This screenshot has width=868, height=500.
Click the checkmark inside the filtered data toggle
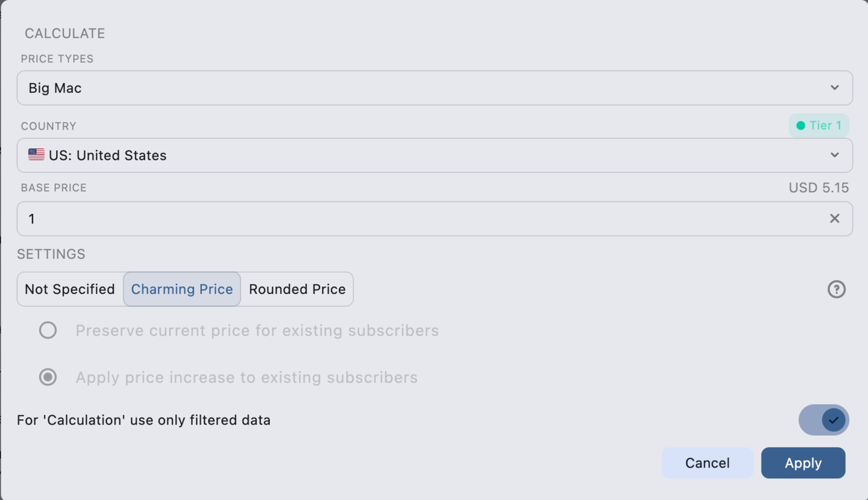[x=832, y=420]
